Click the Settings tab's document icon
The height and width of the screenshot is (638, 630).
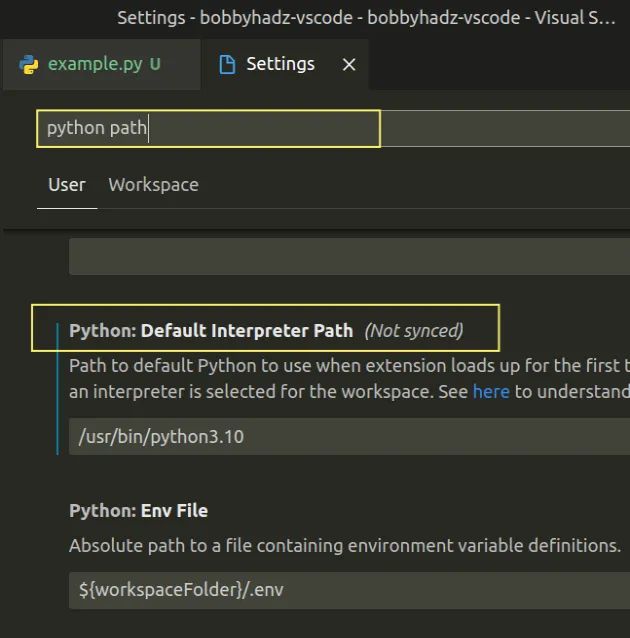click(227, 64)
